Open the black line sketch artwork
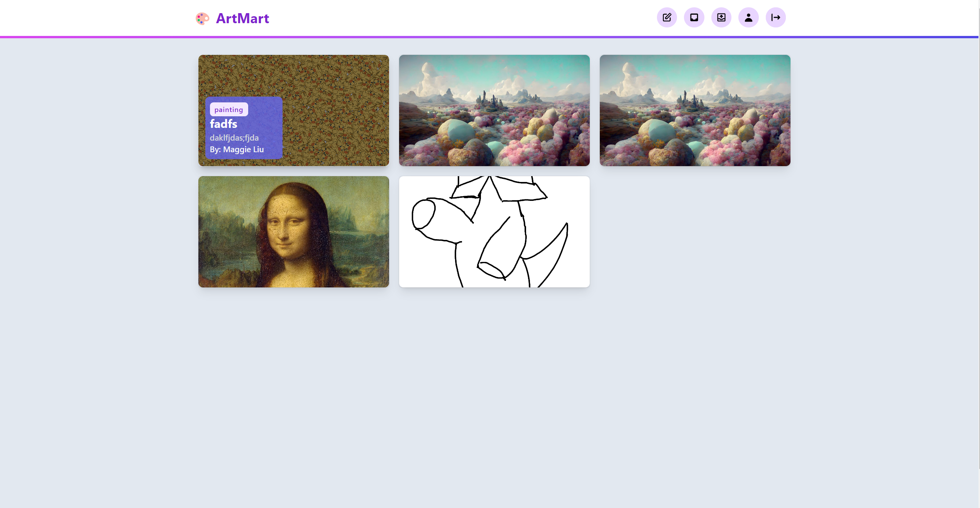The image size is (980, 508). 494,232
